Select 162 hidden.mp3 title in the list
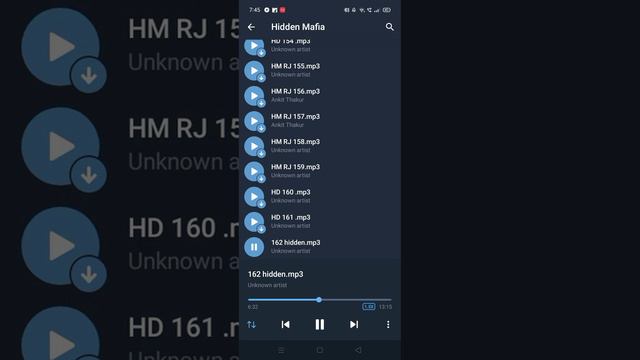 coord(296,242)
